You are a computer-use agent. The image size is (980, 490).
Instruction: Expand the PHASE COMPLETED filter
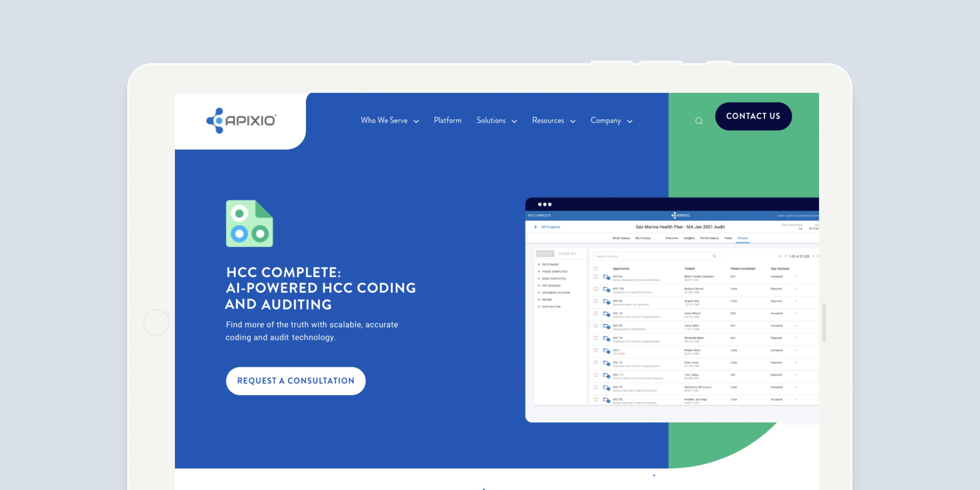[552, 272]
